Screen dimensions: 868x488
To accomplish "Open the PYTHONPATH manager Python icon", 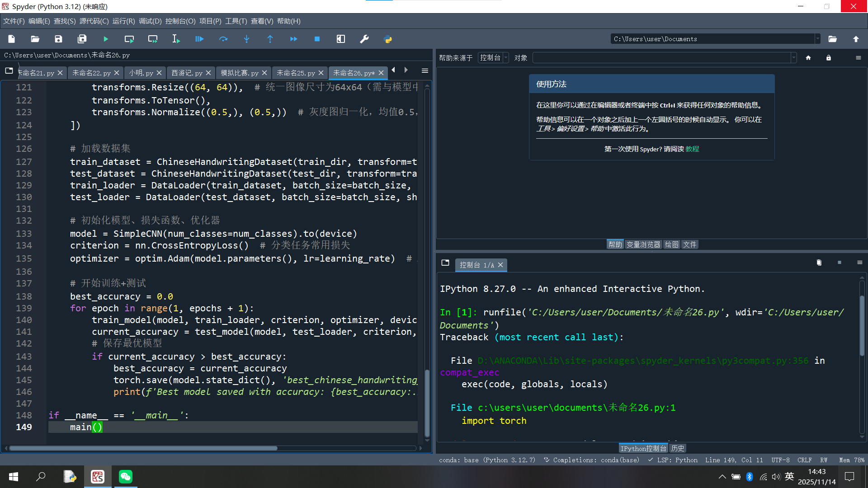I will 387,39.
